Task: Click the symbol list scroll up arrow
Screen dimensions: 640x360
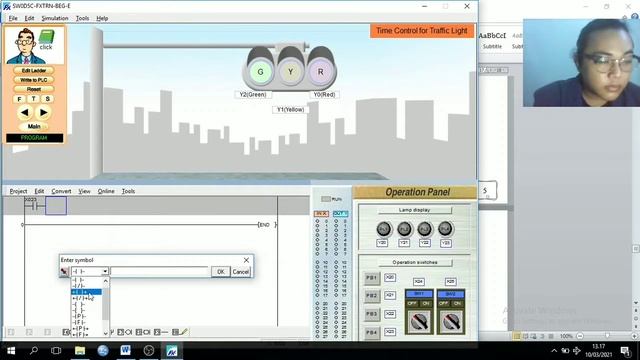Action: (105, 281)
